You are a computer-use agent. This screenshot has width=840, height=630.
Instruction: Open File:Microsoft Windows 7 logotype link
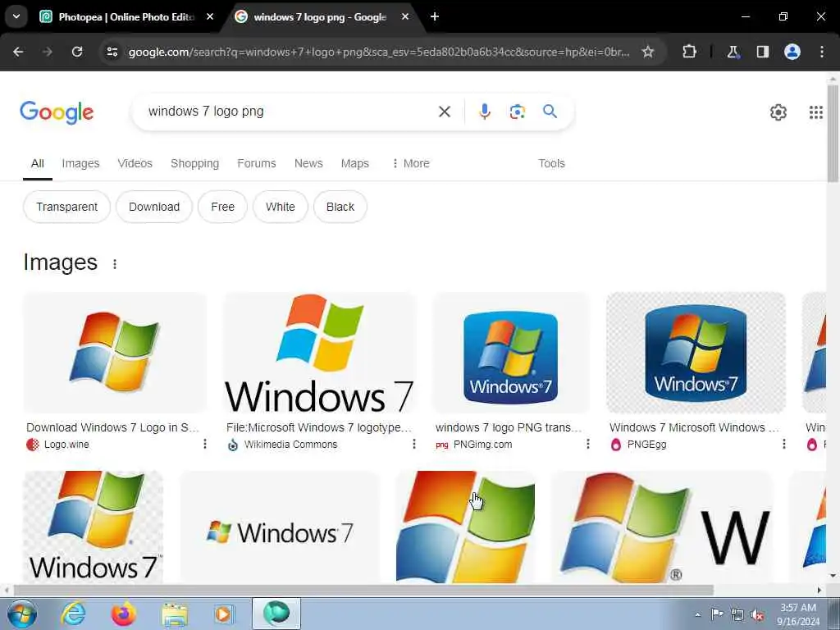tap(319, 427)
